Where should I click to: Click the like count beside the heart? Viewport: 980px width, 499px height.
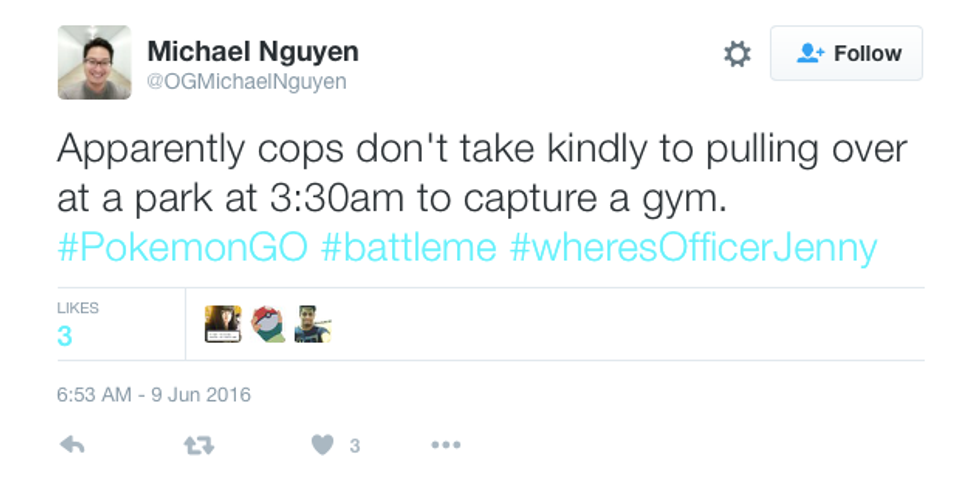[x=354, y=446]
